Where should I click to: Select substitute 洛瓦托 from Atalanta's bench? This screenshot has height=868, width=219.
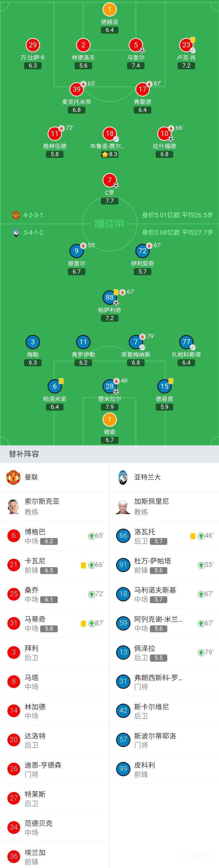coord(164,536)
